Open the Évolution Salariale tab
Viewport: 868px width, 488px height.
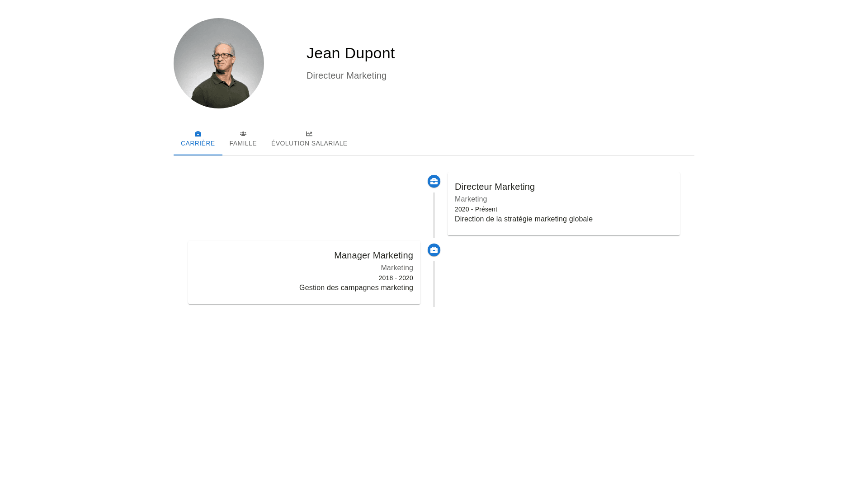click(x=309, y=143)
